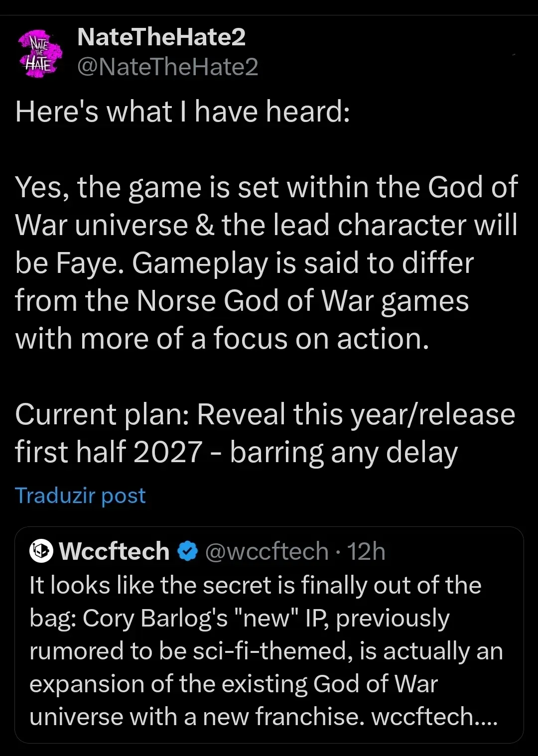The width and height of the screenshot is (538, 756).
Task: Click the "from the Norse God of War games" line
Action: tap(242, 301)
